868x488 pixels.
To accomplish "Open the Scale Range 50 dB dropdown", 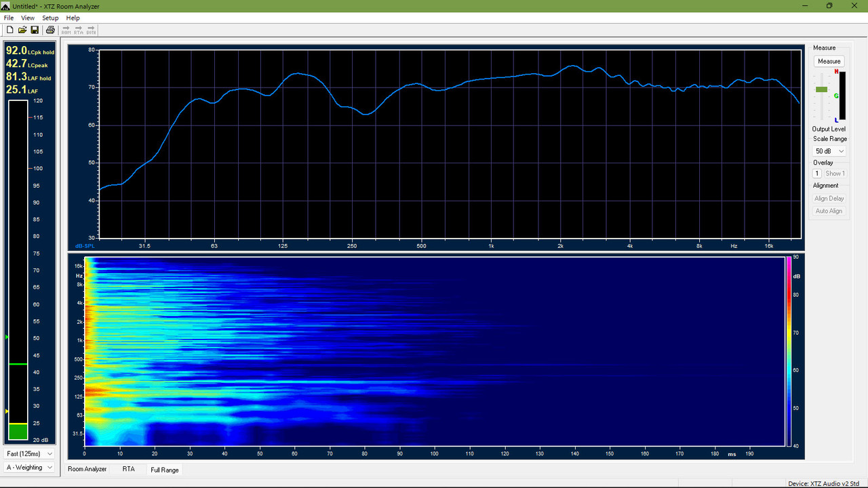I will tap(829, 151).
